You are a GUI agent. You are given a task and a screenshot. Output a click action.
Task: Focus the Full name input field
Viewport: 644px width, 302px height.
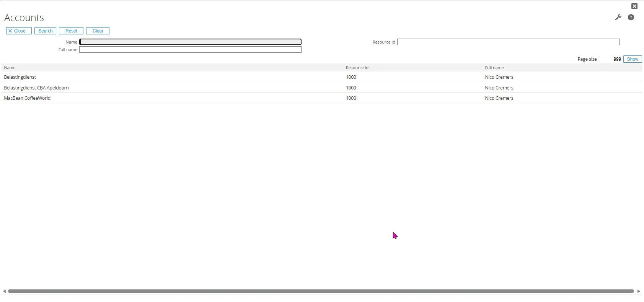190,50
